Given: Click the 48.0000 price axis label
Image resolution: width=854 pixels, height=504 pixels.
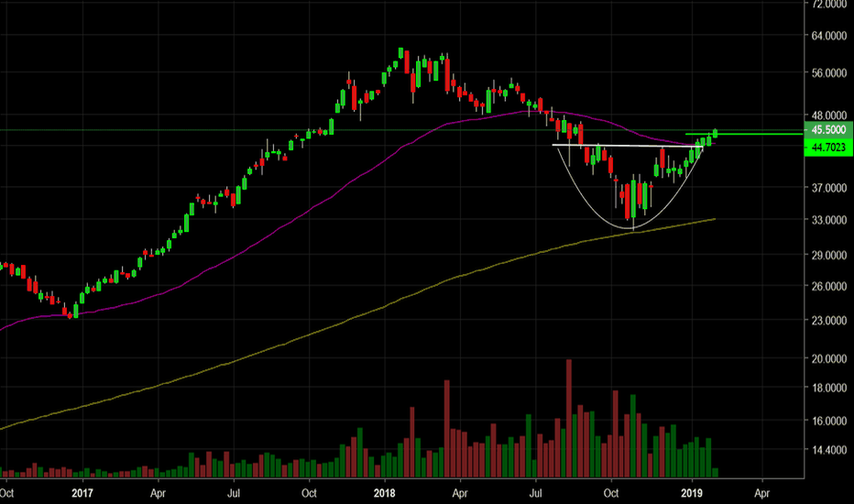Looking at the screenshot, I should pyautogui.click(x=829, y=115).
